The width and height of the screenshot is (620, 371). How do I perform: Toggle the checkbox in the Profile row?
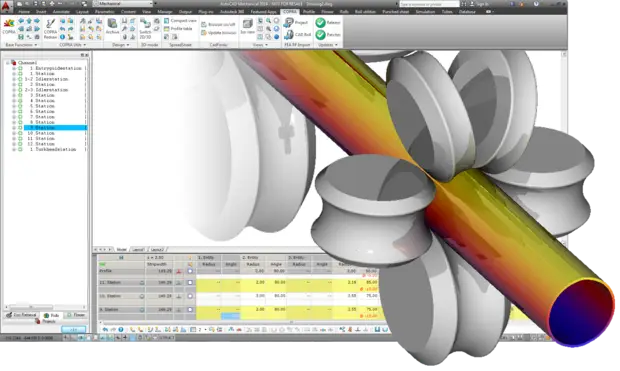tap(190, 271)
